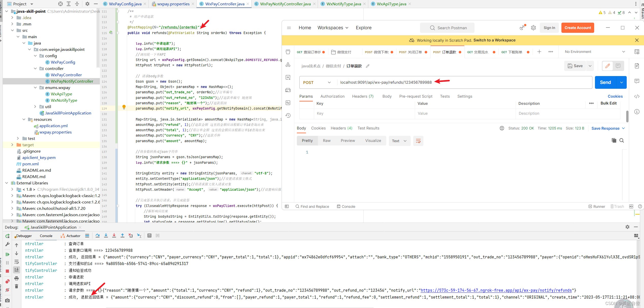Screen dimensions: 644x308
Task: Search the response body with magnifier icon
Action: coord(622,140)
